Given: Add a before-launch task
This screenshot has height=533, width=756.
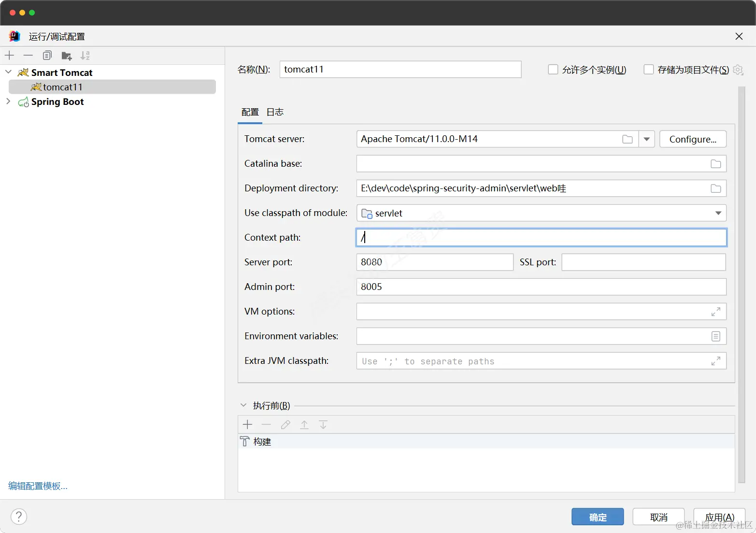Looking at the screenshot, I should coord(247,425).
